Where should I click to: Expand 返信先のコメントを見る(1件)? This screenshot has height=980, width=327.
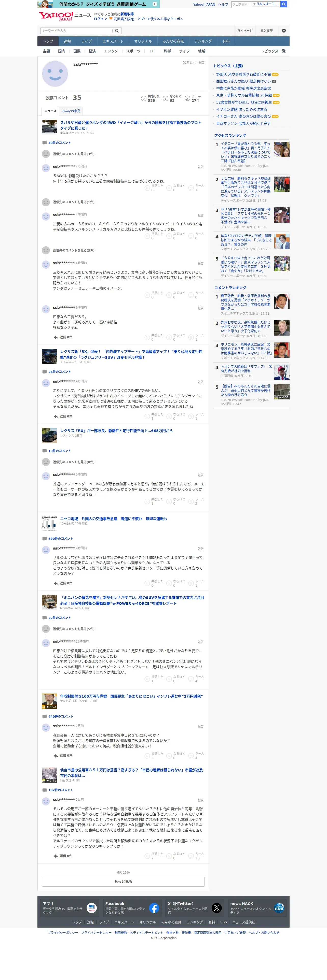tap(73, 202)
